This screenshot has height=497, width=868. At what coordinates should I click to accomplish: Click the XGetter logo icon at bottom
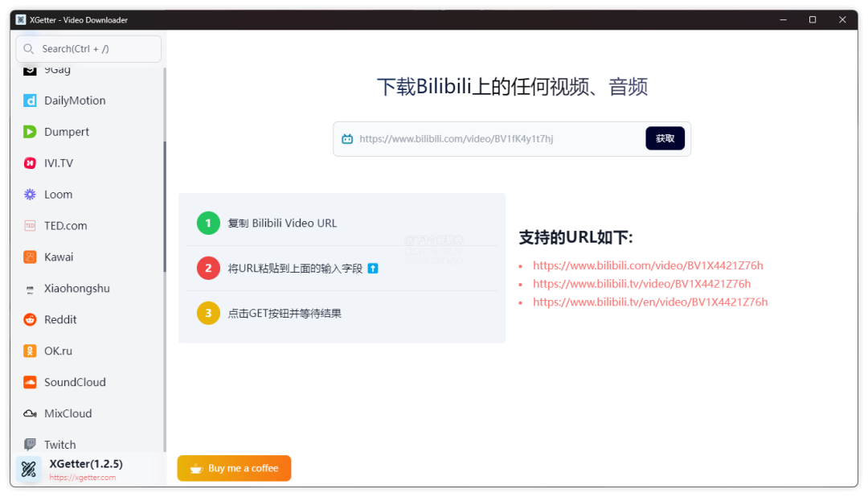[29, 470]
